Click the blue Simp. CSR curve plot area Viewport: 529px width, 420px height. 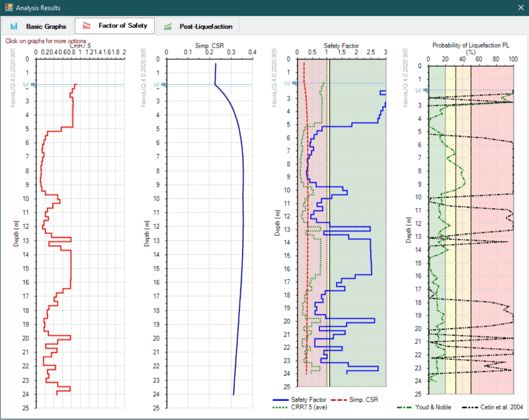tap(210, 233)
